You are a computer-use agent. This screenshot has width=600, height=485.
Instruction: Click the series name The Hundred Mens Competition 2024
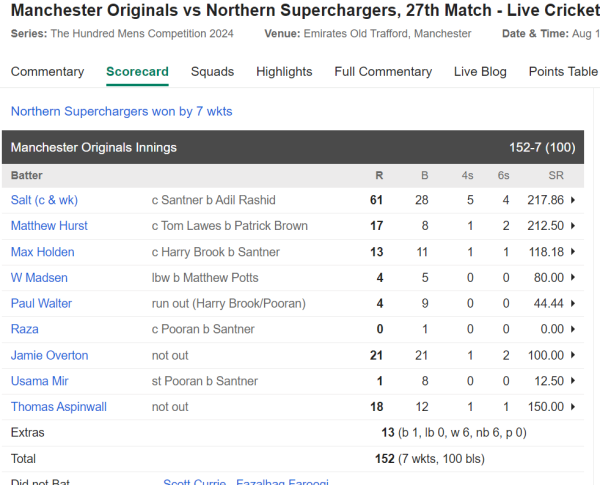pyautogui.click(x=142, y=34)
